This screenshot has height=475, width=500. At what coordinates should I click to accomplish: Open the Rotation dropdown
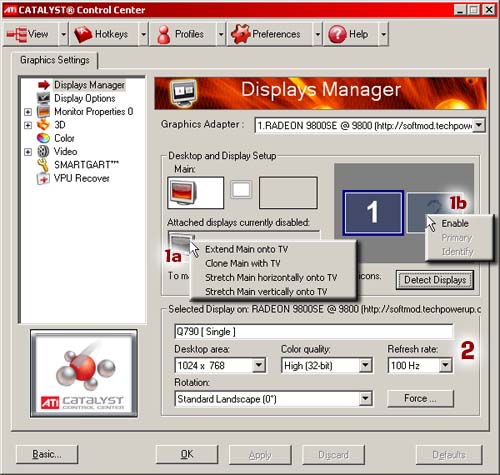(366, 398)
